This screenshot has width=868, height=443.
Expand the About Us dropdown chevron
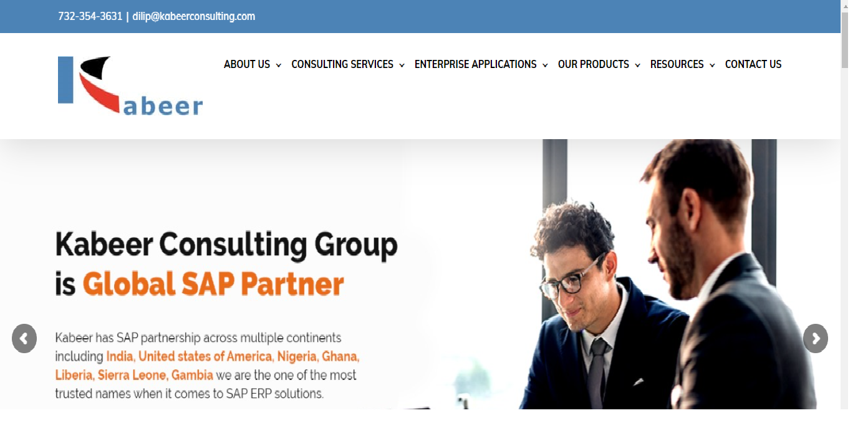tap(278, 66)
